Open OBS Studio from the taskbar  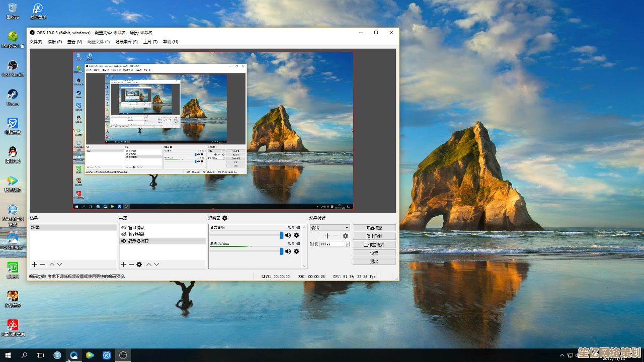pyautogui.click(x=123, y=355)
